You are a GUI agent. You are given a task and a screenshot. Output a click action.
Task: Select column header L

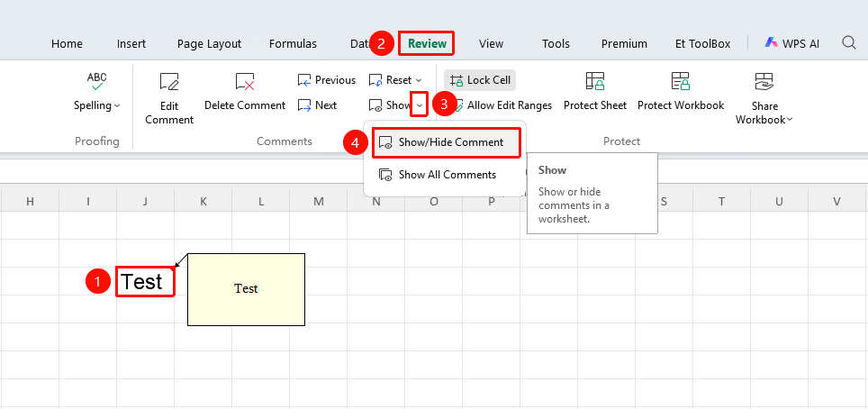click(x=261, y=201)
